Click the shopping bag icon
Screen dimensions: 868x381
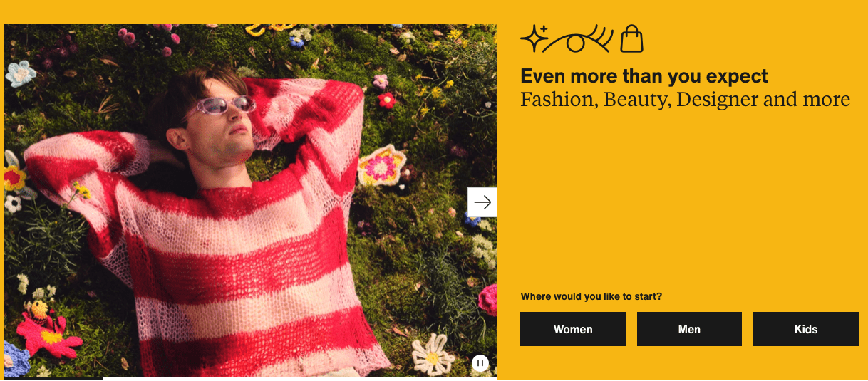coord(631,38)
